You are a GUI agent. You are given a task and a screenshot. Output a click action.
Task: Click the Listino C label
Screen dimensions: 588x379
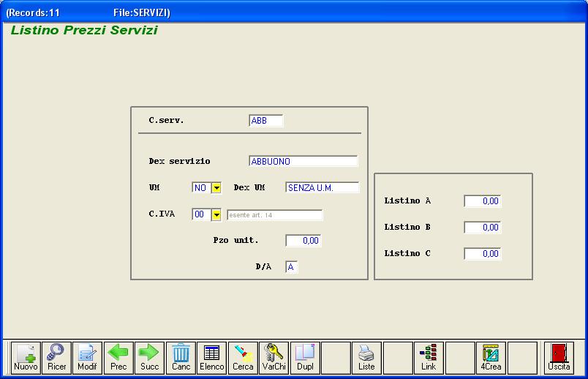pyautogui.click(x=407, y=253)
